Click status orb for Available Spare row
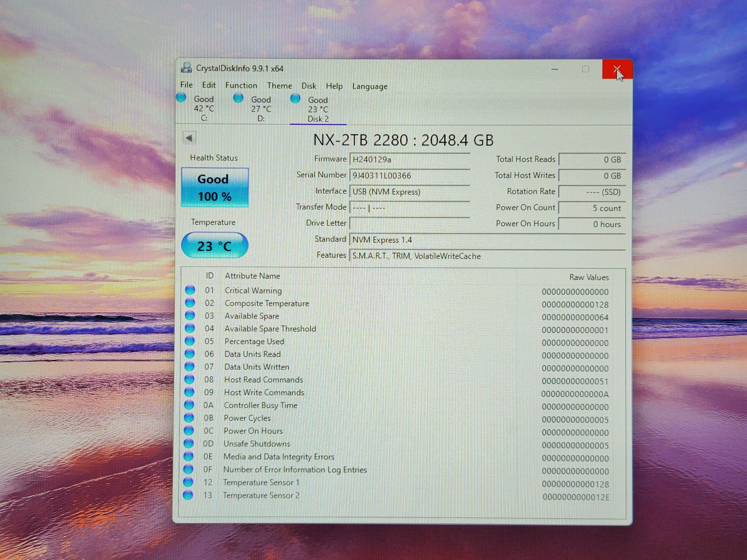 (190, 316)
